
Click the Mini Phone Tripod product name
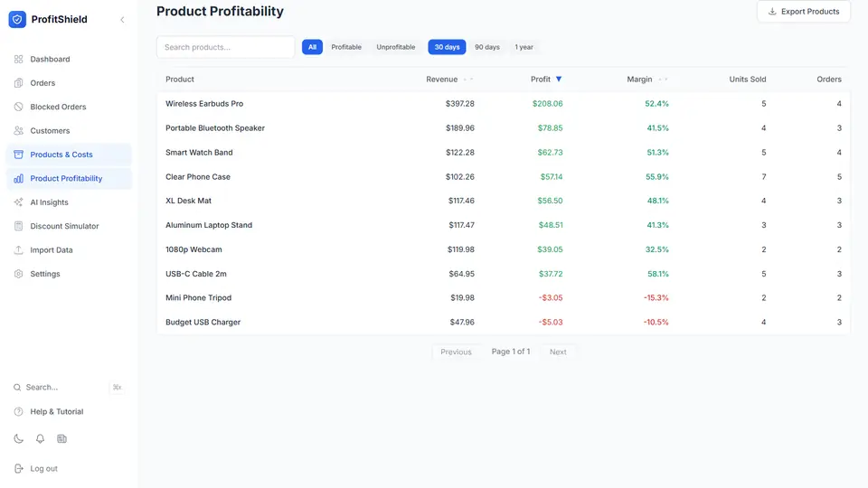[x=198, y=297]
